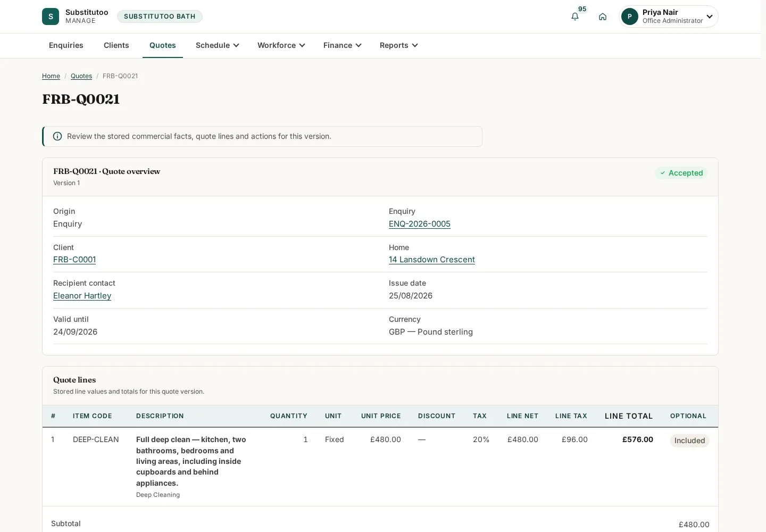Click the Priya Nair avatar icon
766x532 pixels.
tap(630, 16)
